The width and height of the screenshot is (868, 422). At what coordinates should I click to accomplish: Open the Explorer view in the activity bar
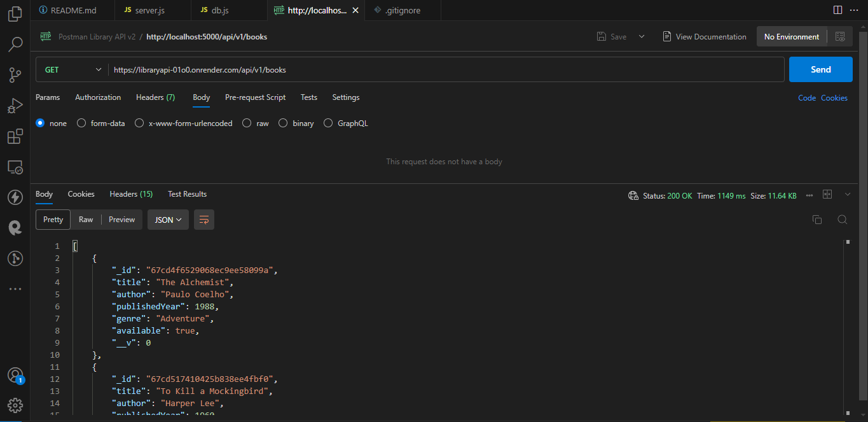click(x=15, y=14)
